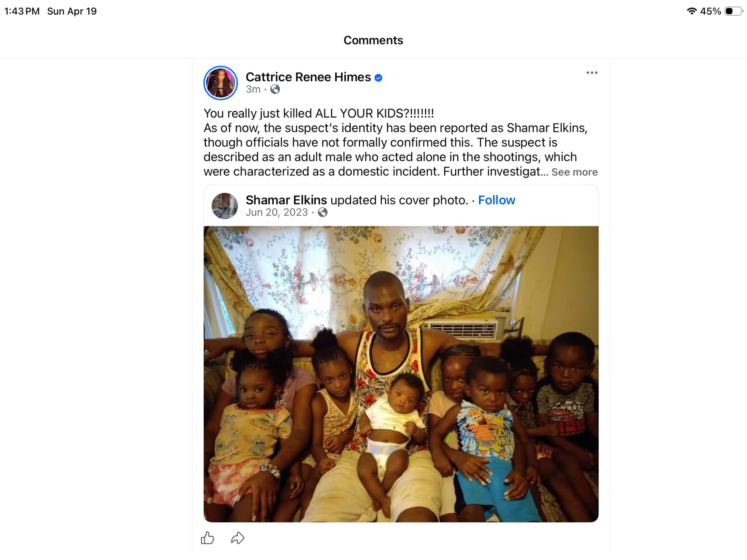Tap the 3m post timestamp

[x=253, y=89]
